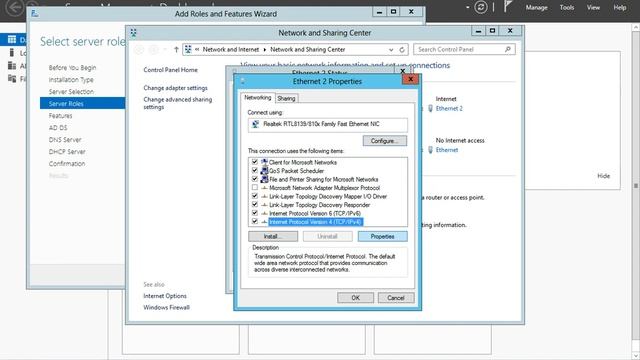Select the File Services sidebar icon
Image resolution: width=640 pixels, height=360 pixels.
click(x=12, y=78)
